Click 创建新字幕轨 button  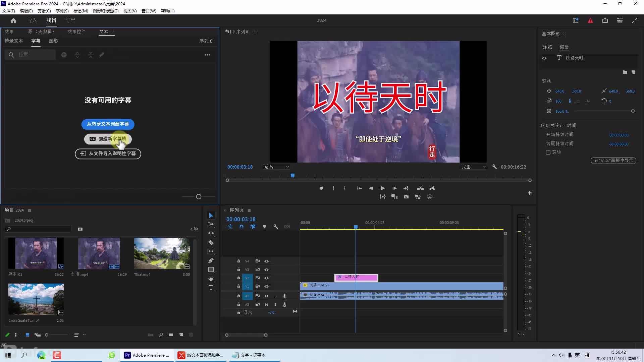tap(108, 139)
